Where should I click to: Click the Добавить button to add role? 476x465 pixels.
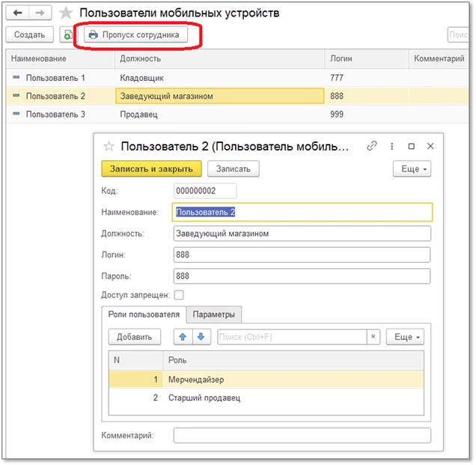coord(134,337)
